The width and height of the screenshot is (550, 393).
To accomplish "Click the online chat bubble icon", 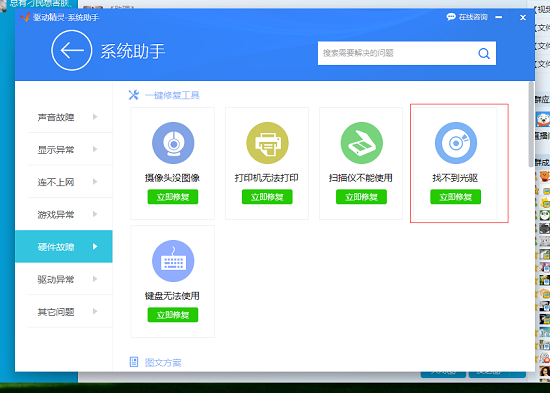I will [451, 17].
